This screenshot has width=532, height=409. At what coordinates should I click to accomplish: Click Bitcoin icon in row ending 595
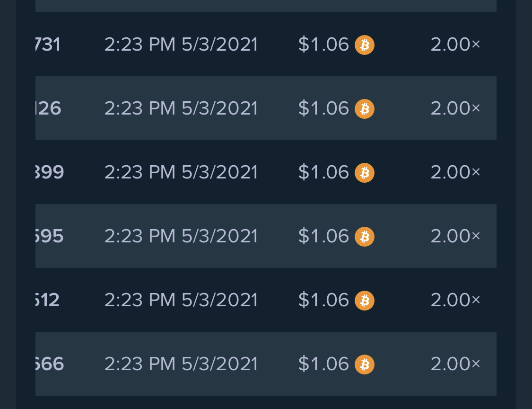tap(365, 236)
